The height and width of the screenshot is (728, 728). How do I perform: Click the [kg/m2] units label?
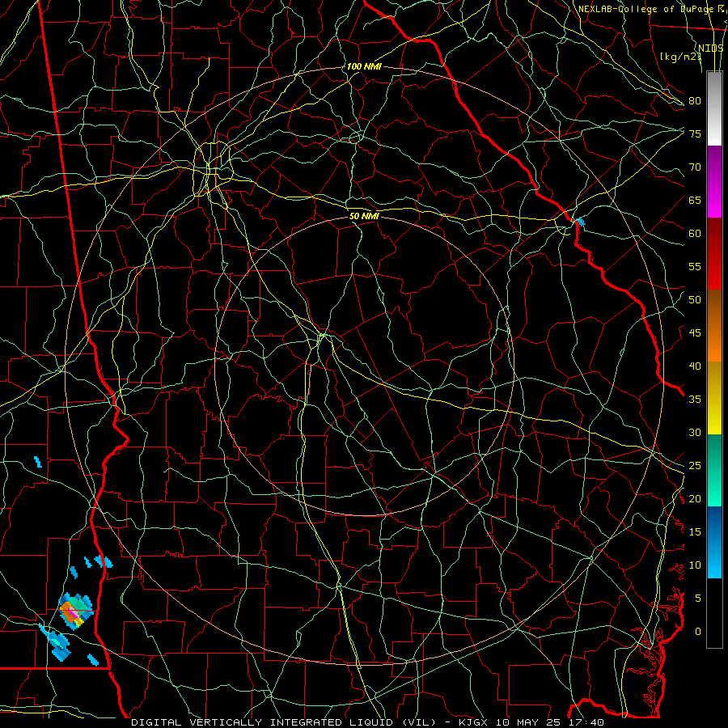[x=680, y=56]
